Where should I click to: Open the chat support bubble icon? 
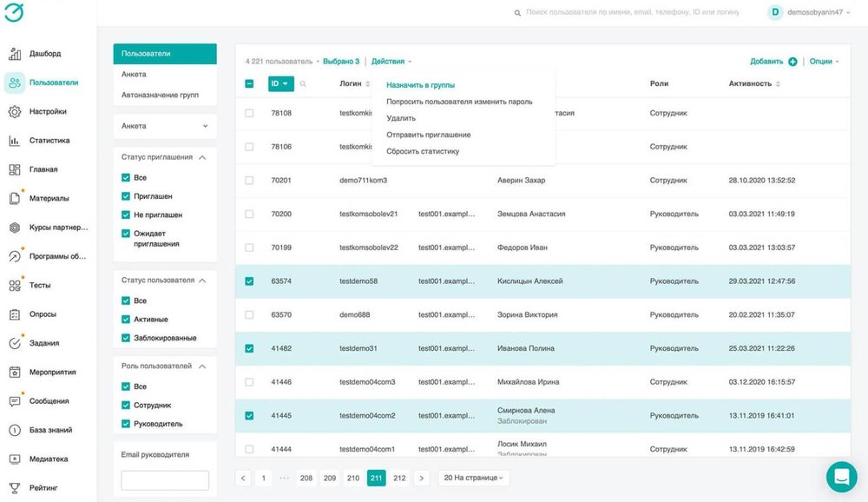[841, 477]
